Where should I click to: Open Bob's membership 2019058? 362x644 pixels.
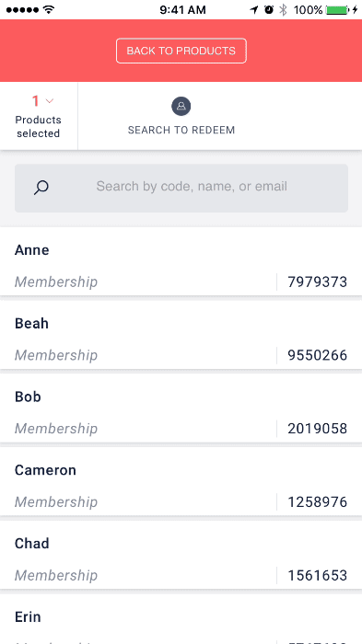click(181, 408)
